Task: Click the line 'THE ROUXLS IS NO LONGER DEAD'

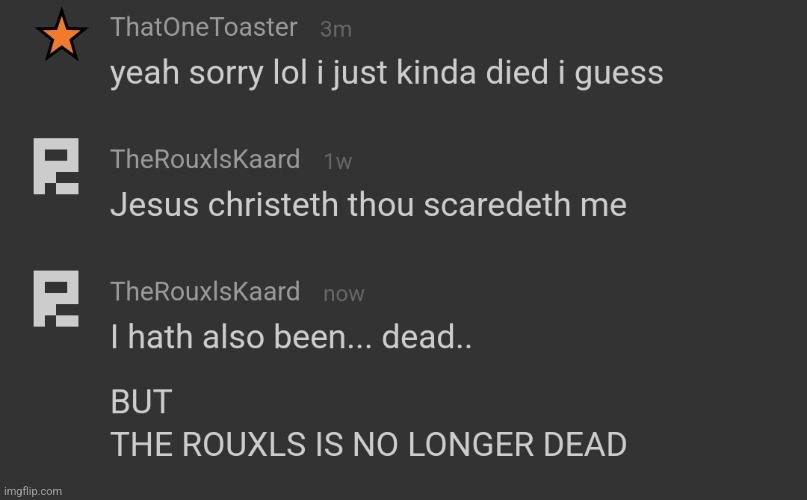Action: point(369,444)
